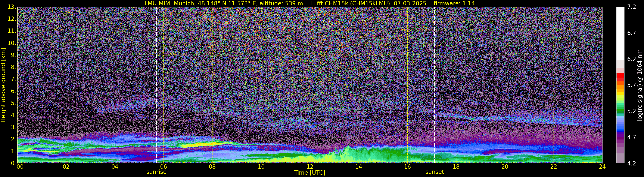Screen dimensions: 644x177
Task: Click the '5.' height tick label
Action: (13, 103)
